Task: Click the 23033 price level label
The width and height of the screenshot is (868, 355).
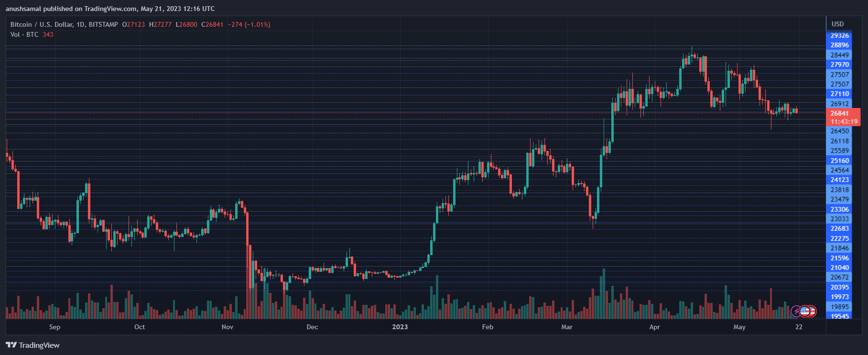Action: pos(839,219)
